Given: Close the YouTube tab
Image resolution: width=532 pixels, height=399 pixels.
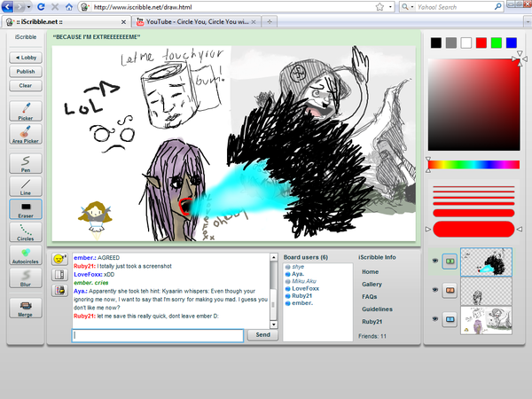Looking at the screenshot, I should click(254, 22).
